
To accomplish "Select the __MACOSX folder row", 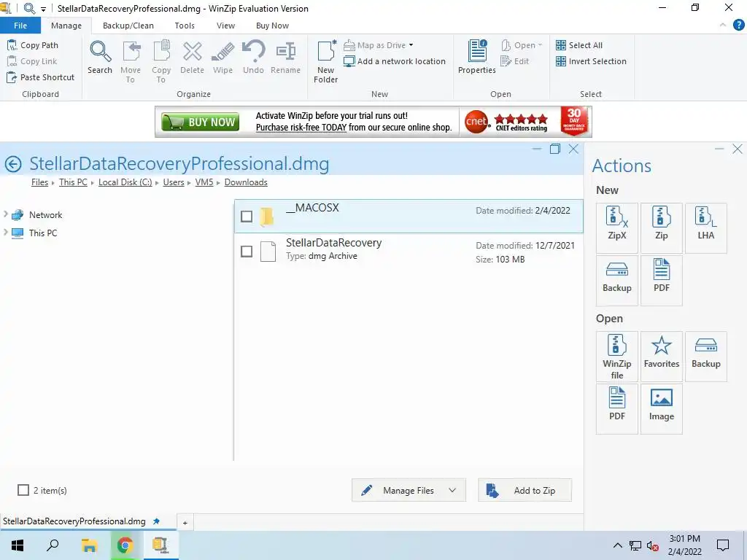I will point(409,216).
